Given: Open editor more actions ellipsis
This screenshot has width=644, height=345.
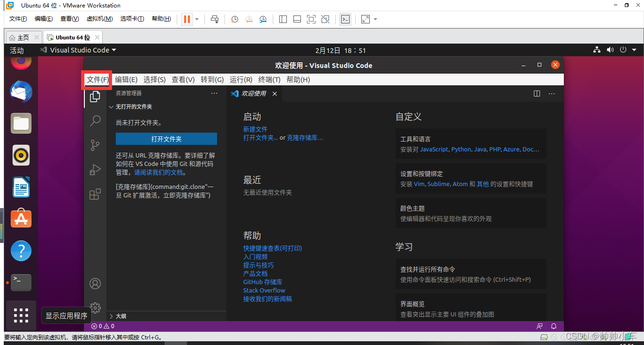Looking at the screenshot, I should [552, 94].
